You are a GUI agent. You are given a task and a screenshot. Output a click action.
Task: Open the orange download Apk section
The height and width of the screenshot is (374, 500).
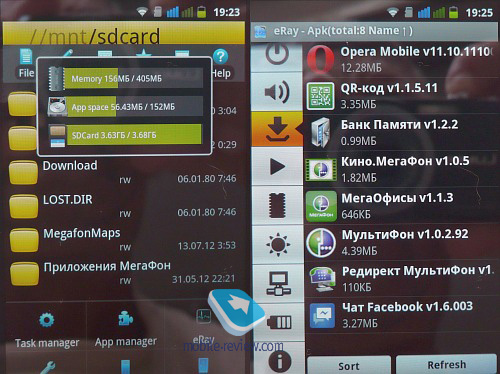[277, 129]
